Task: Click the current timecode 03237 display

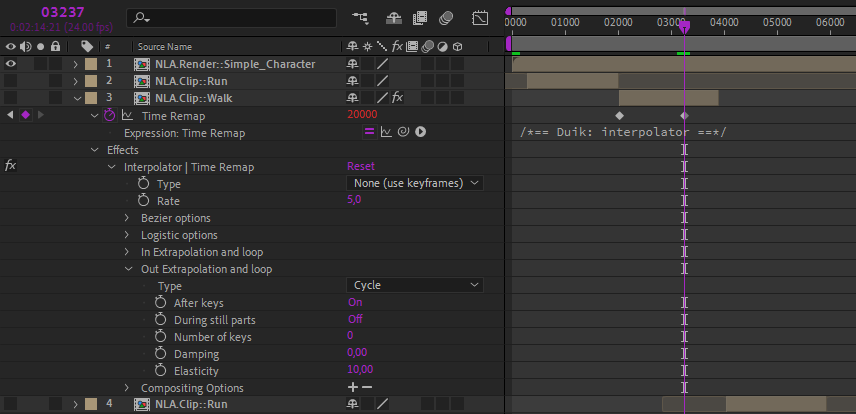Action: [64, 11]
